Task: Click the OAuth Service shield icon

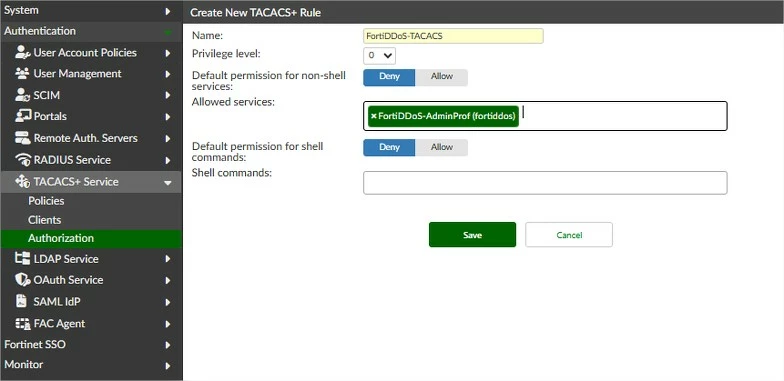Action: point(22,280)
